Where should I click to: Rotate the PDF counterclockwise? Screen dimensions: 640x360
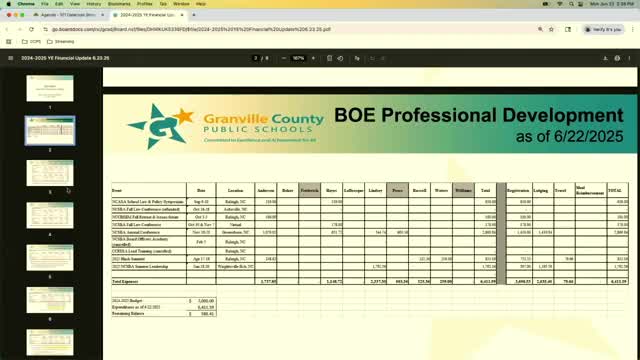coord(340,58)
